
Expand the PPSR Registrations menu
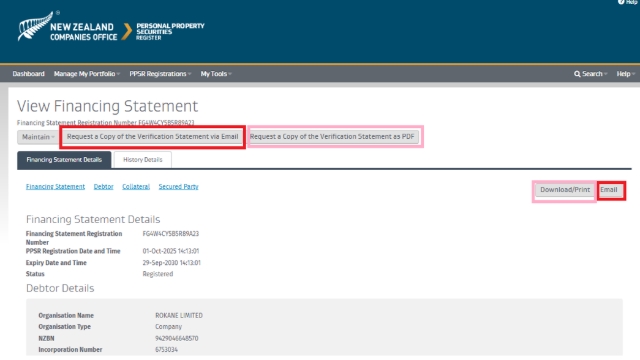(160, 74)
